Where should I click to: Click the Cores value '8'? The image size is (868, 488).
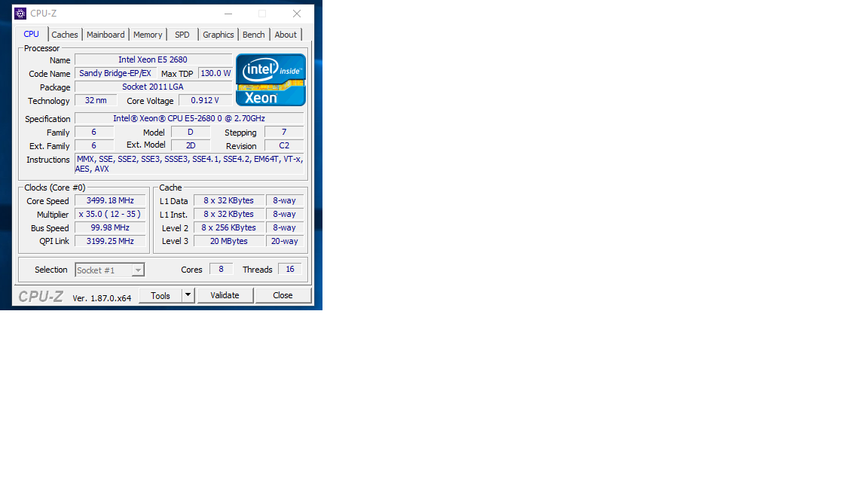(x=221, y=270)
